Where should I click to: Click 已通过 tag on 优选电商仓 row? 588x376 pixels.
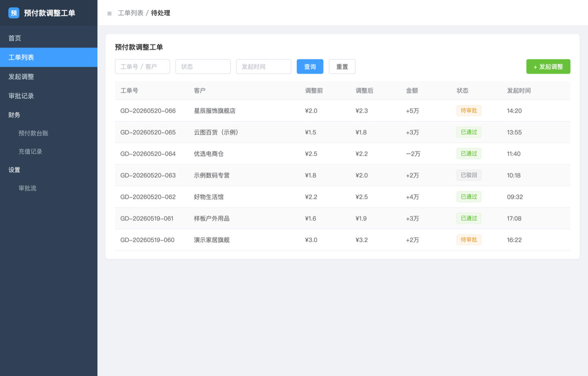(469, 154)
